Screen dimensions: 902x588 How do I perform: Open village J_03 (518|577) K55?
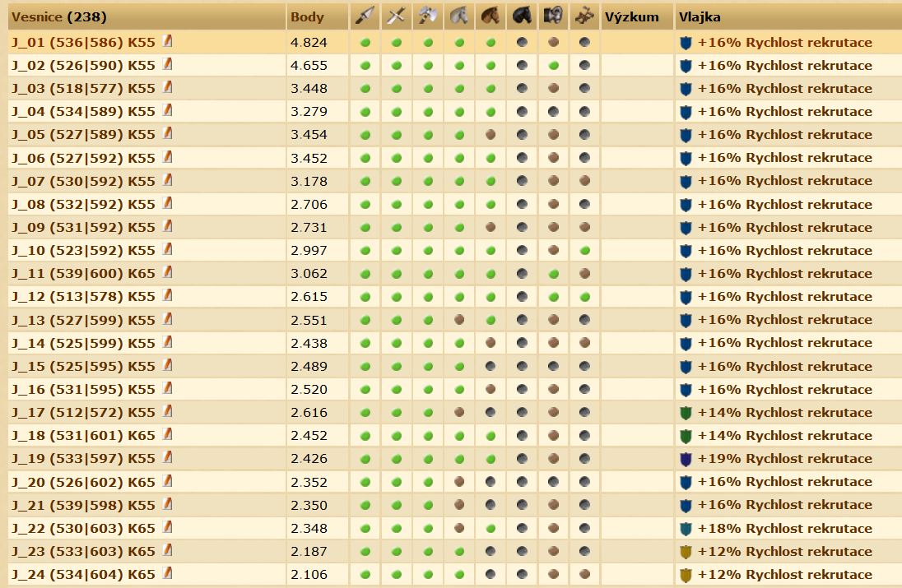[83, 89]
